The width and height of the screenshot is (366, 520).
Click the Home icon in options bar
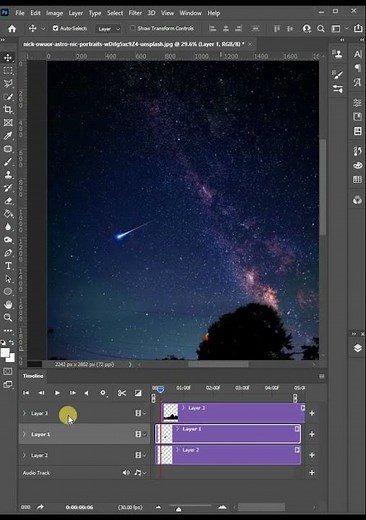pyautogui.click(x=12, y=29)
